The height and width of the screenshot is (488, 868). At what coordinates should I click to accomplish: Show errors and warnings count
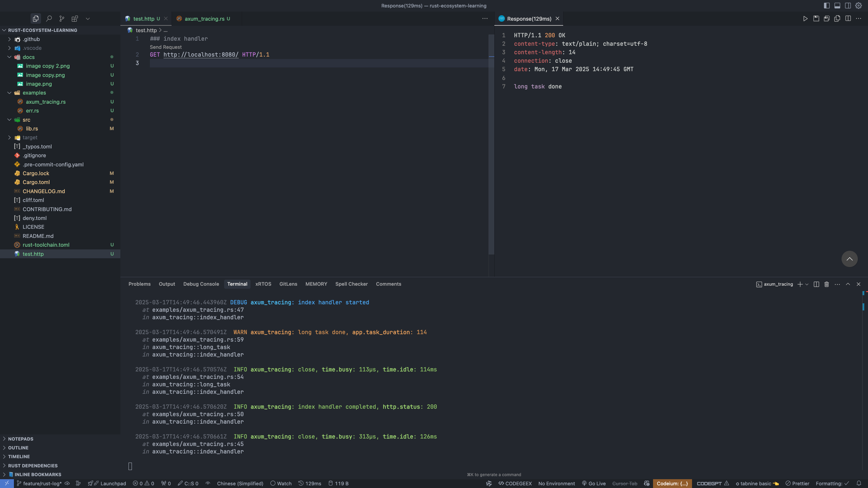pos(143,484)
